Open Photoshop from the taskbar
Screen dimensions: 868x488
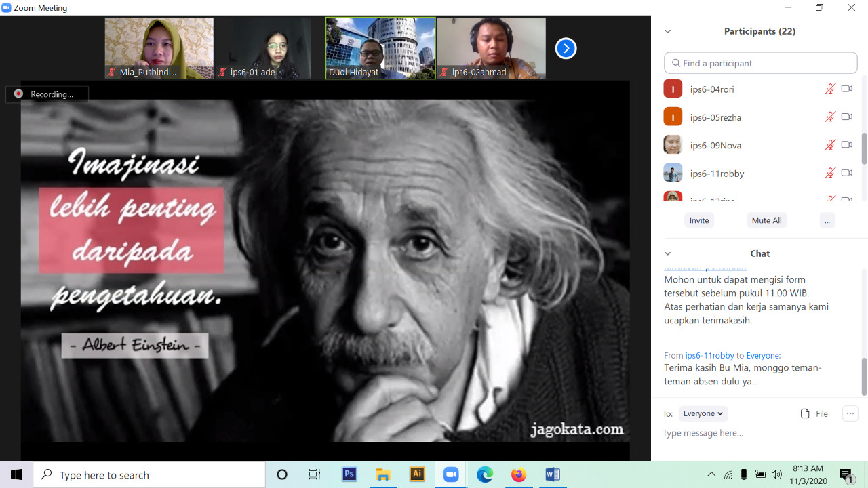pos(349,474)
